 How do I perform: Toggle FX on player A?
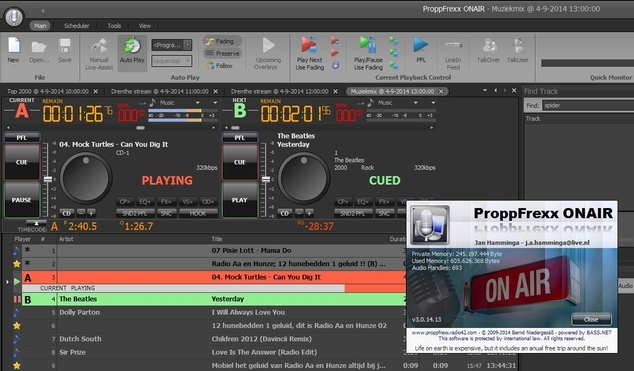click(x=166, y=201)
